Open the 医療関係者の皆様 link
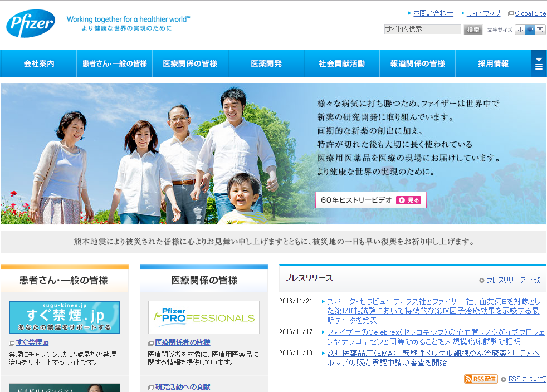The width and height of the screenshot is (547, 392). pyautogui.click(x=183, y=342)
